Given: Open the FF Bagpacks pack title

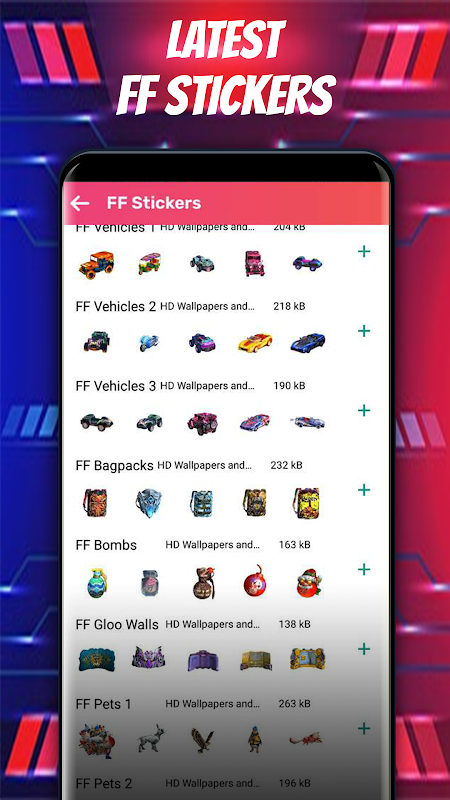Looking at the screenshot, I should (114, 465).
